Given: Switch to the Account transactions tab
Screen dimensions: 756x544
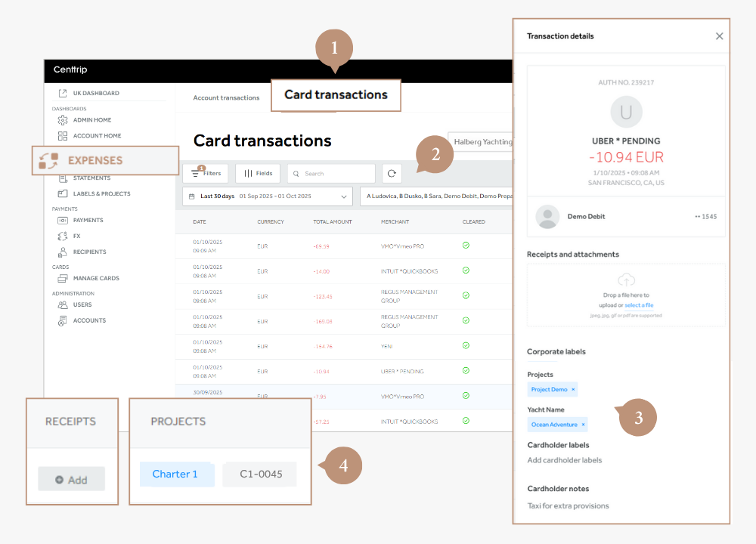Looking at the screenshot, I should tap(226, 98).
